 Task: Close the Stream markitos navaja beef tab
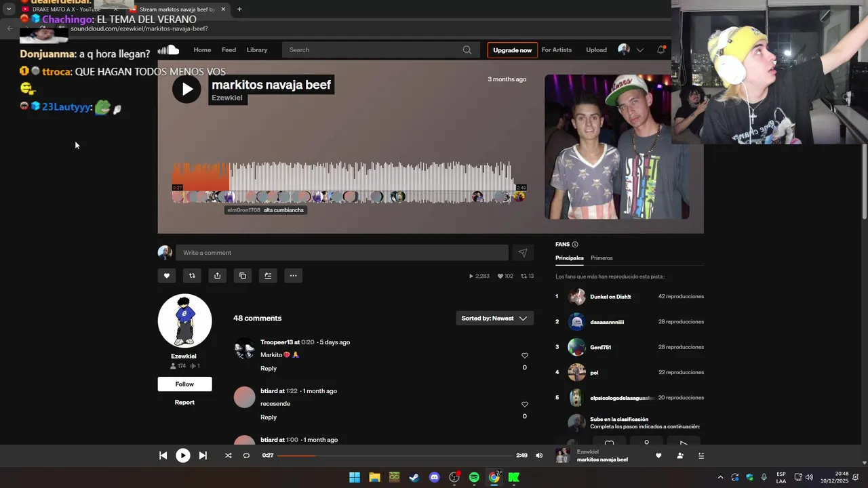[223, 9]
